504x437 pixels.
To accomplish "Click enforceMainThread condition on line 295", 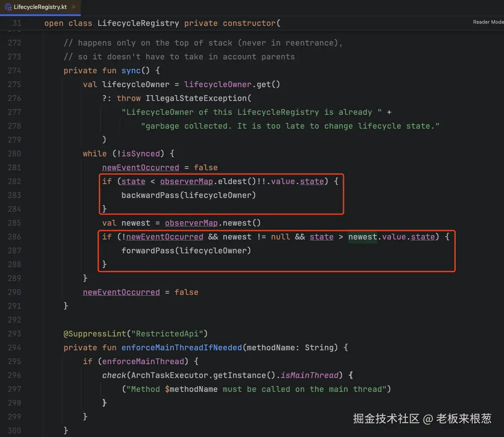I will pos(143,361).
